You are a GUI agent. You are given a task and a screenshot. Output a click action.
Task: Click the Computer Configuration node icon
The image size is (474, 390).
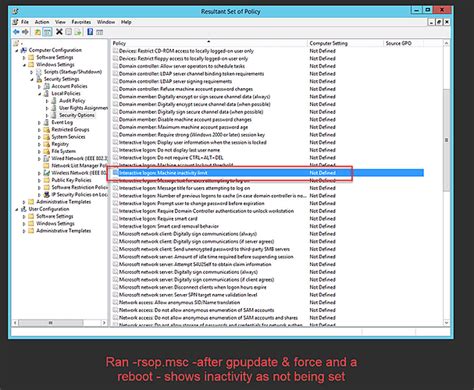pos(24,50)
